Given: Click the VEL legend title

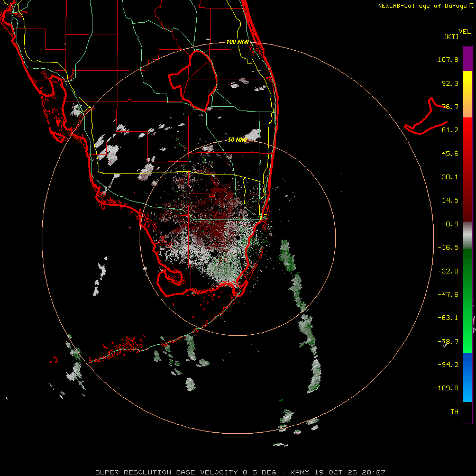Looking at the screenshot, I should [x=464, y=32].
